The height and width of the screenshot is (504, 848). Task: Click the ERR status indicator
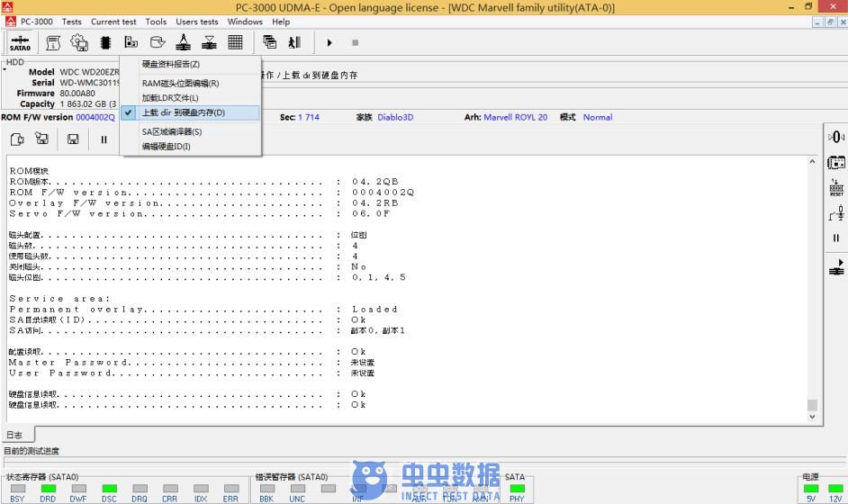231,489
